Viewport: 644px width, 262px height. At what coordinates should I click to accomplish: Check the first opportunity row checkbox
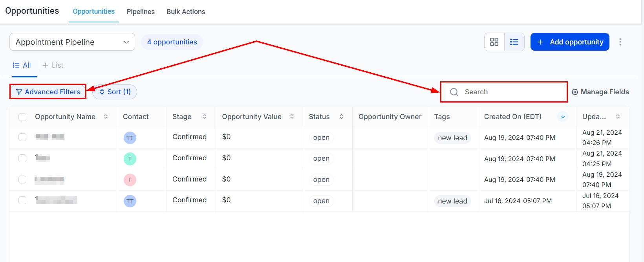click(x=22, y=137)
